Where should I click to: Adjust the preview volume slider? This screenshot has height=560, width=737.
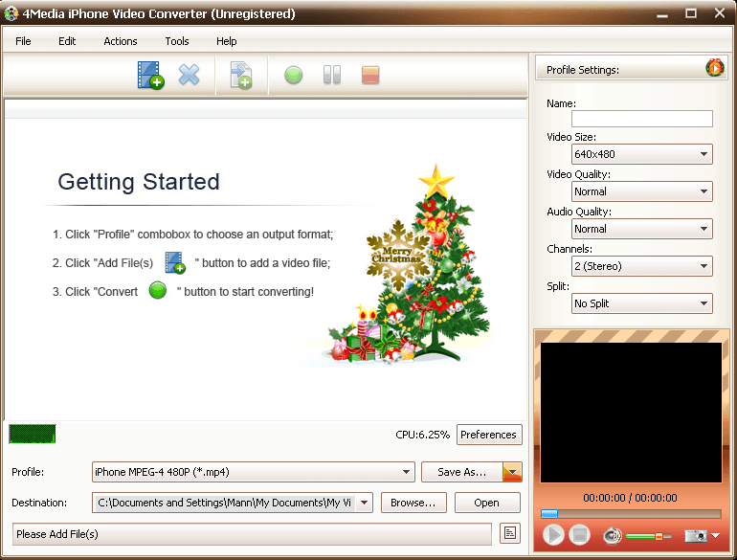648,536
